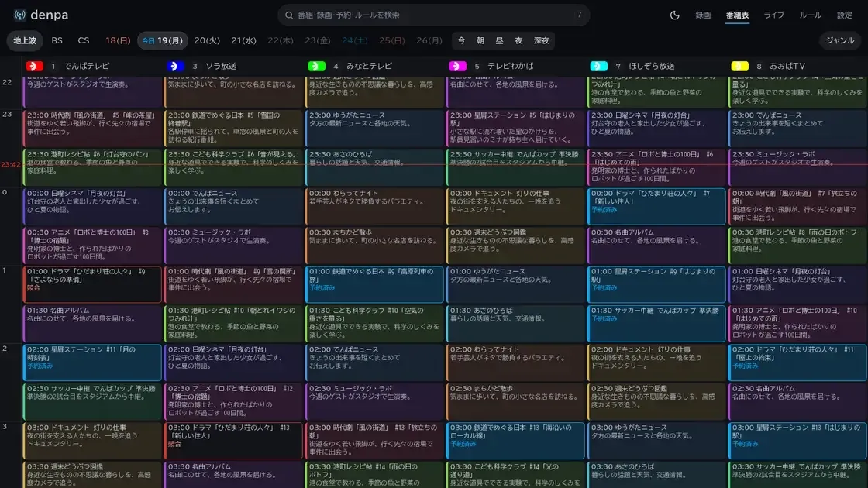Open 02:00 星屑ステーション #11 reserved program
This screenshot has height=488, width=868.
pos(92,363)
